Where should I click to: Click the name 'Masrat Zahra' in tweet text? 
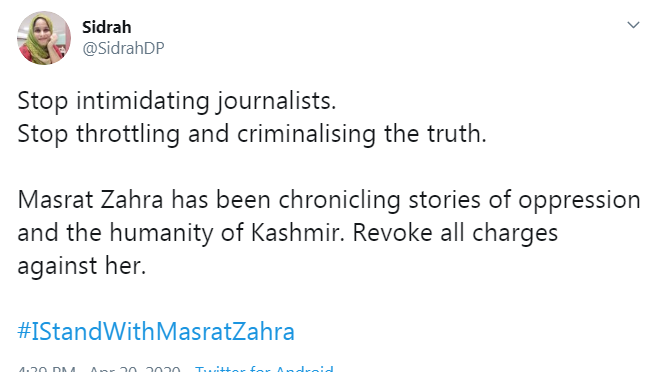pos(90,200)
